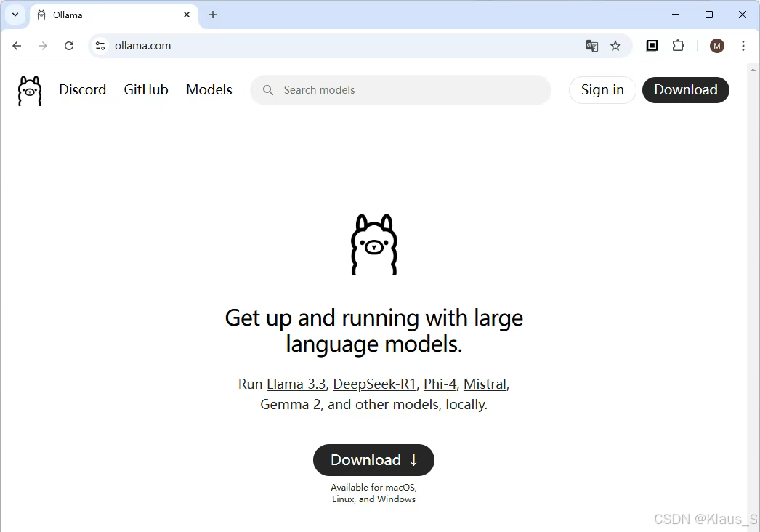Open the Chrome profile avatar M

pyautogui.click(x=717, y=46)
